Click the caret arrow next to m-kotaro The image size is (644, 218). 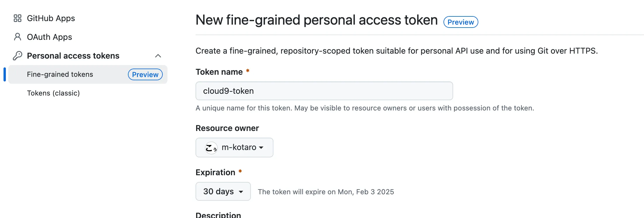[261, 148]
